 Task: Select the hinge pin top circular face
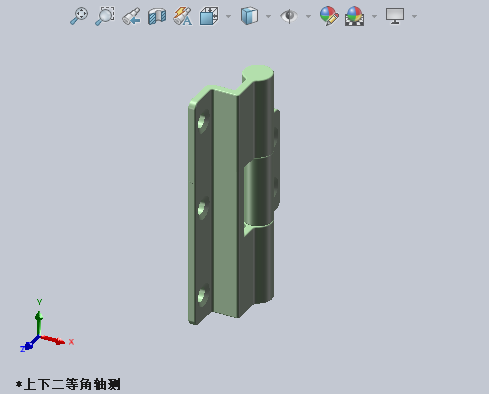[x=257, y=74]
